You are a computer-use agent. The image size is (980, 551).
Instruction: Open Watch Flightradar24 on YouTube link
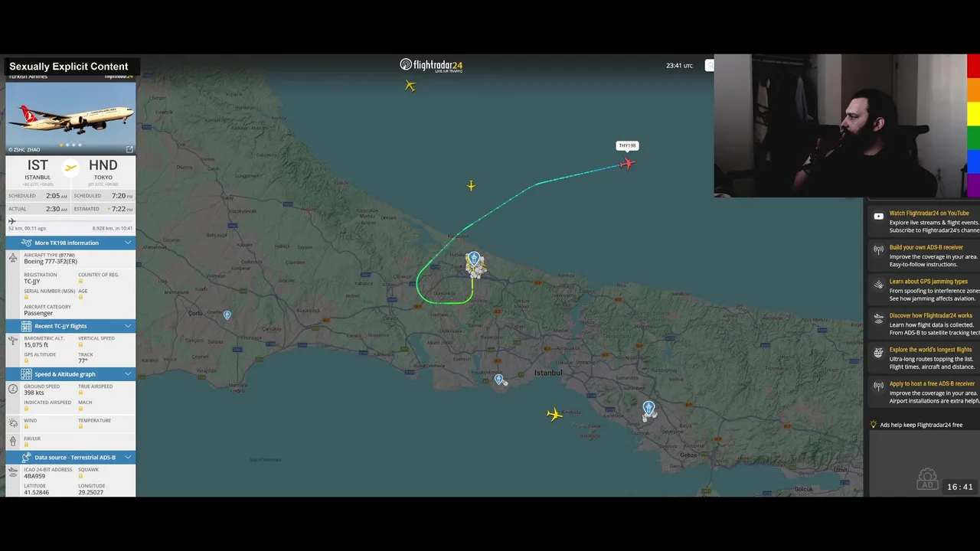pyautogui.click(x=929, y=214)
